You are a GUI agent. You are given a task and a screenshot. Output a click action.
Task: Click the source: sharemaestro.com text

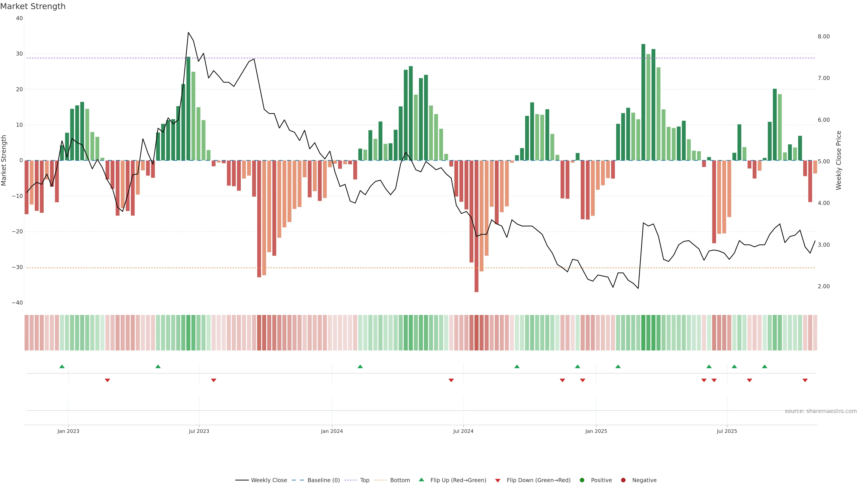pyautogui.click(x=821, y=411)
